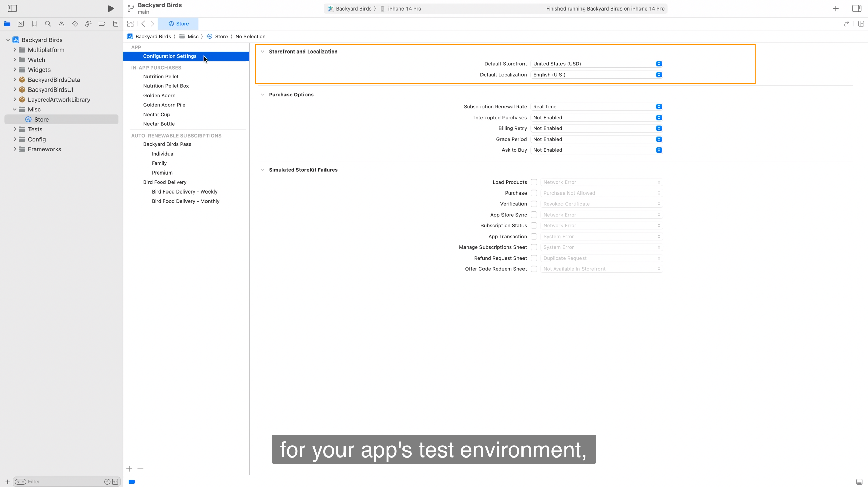Click the blue tag indicator in bottom bar

[x=132, y=482]
